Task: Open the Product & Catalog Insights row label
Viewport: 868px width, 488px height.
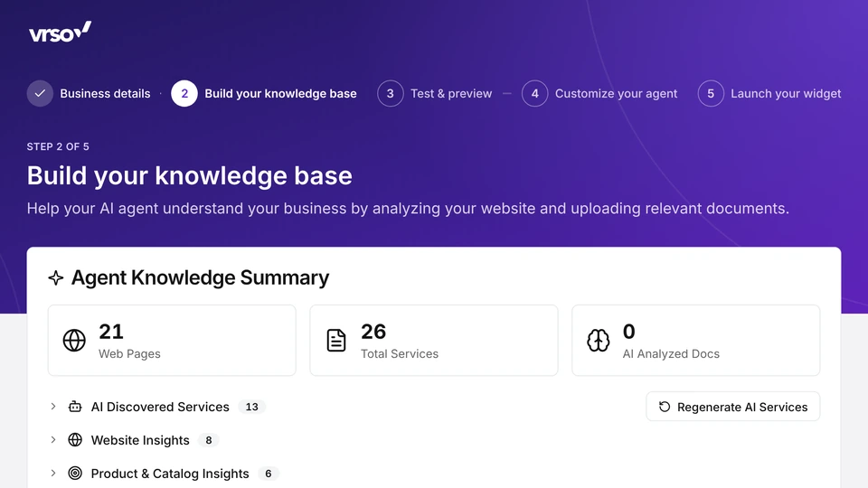Action: click(x=170, y=473)
